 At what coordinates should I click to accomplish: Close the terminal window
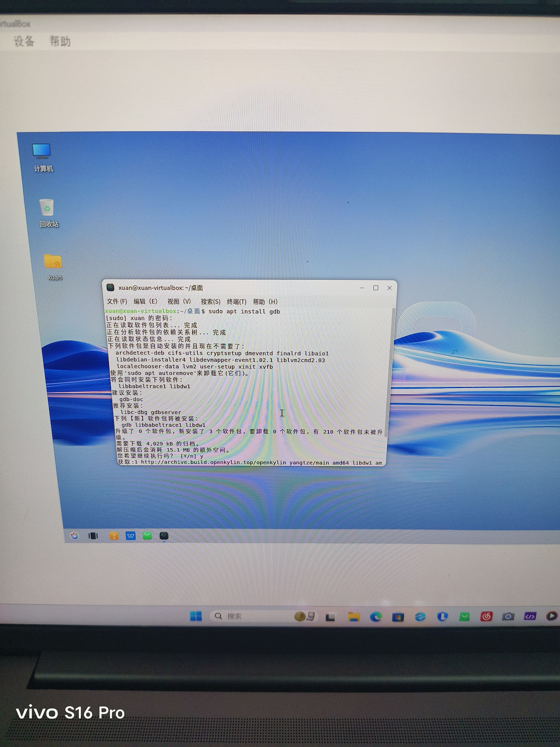click(389, 288)
